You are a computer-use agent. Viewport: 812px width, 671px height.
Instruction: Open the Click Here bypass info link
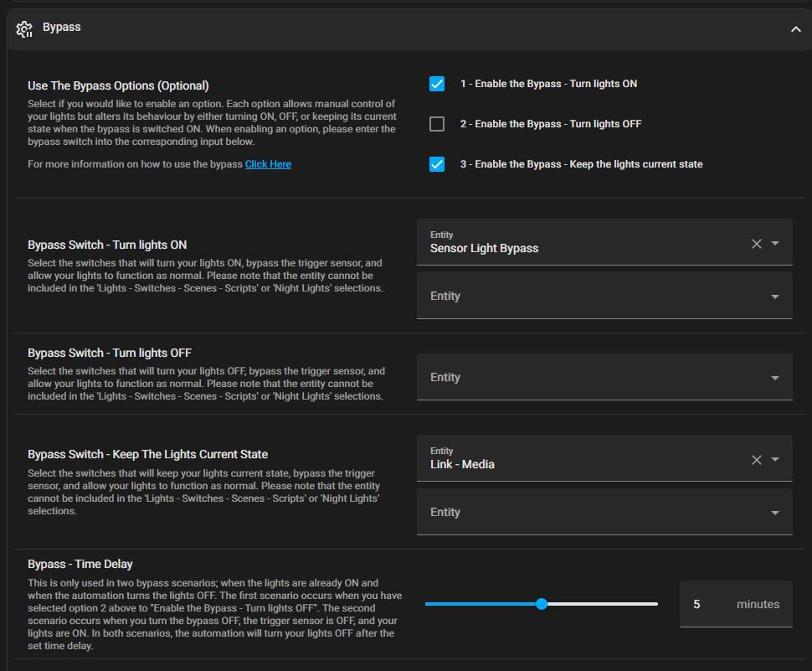(268, 164)
